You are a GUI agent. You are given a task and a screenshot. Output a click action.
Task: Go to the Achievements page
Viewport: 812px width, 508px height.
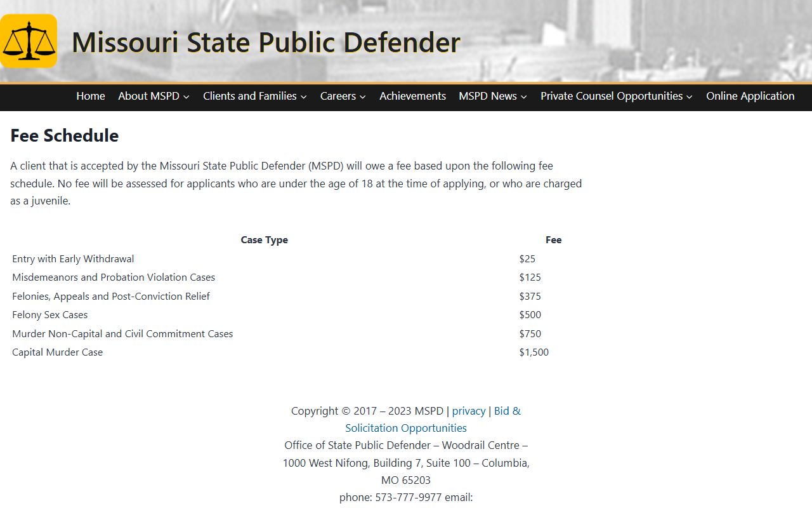coord(412,96)
